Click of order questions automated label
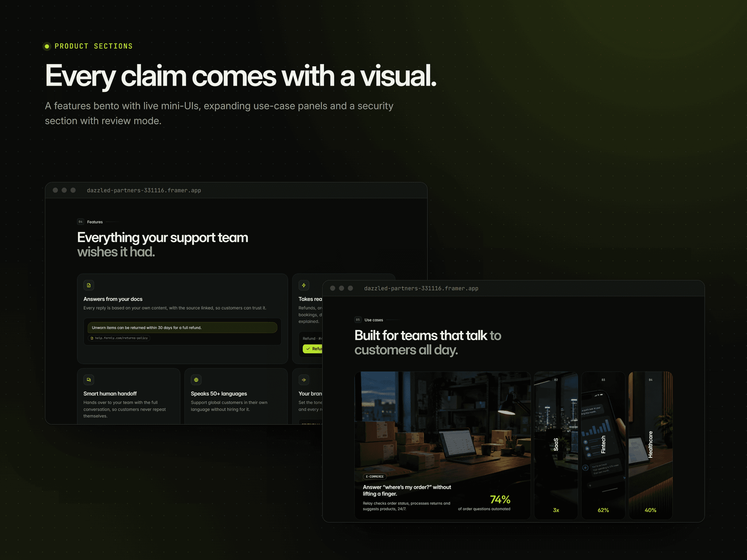This screenshot has width=747, height=560. (484, 509)
